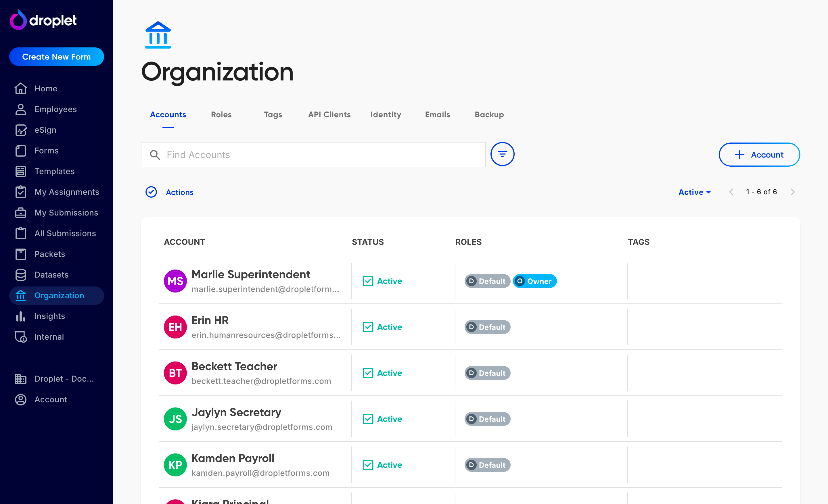Viewport: 828px width, 504px height.
Task: Click the search magnifier icon
Action: [x=155, y=155]
